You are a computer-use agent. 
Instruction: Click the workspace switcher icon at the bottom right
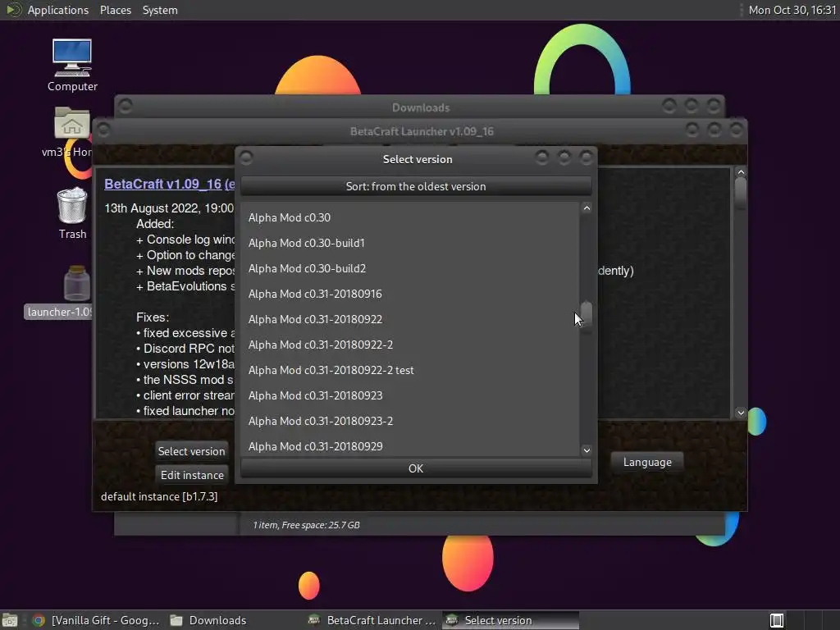pos(776,620)
